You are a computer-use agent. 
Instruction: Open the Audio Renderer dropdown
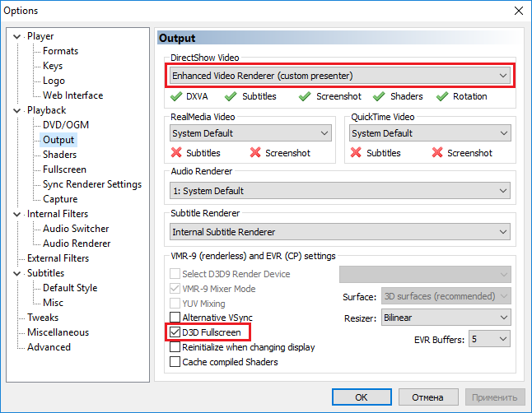point(339,191)
